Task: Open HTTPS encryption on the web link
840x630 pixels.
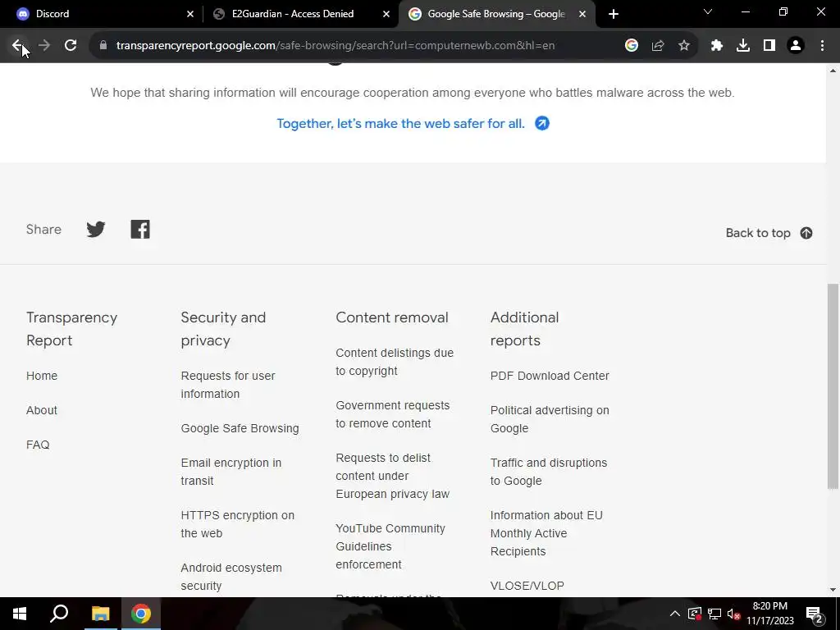Action: point(237,524)
